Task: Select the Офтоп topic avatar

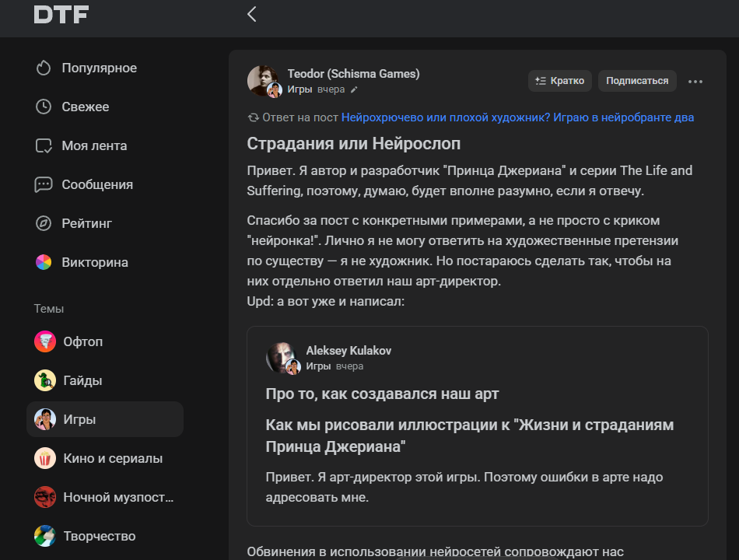Action: (45, 341)
